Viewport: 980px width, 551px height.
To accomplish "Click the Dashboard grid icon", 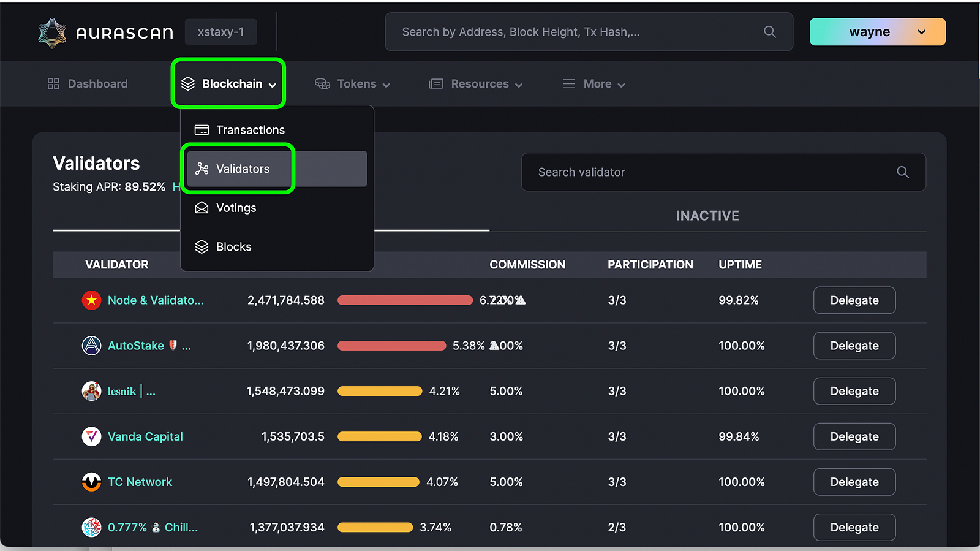I will tap(53, 84).
